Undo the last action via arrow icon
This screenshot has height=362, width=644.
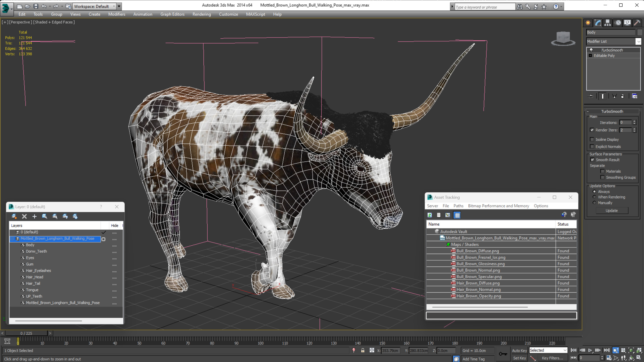coord(44,6)
